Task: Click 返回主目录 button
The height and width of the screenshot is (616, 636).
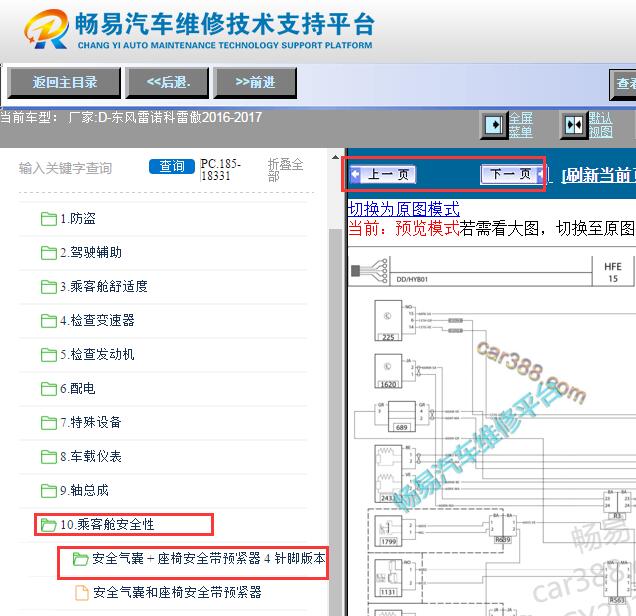Action: [64, 83]
